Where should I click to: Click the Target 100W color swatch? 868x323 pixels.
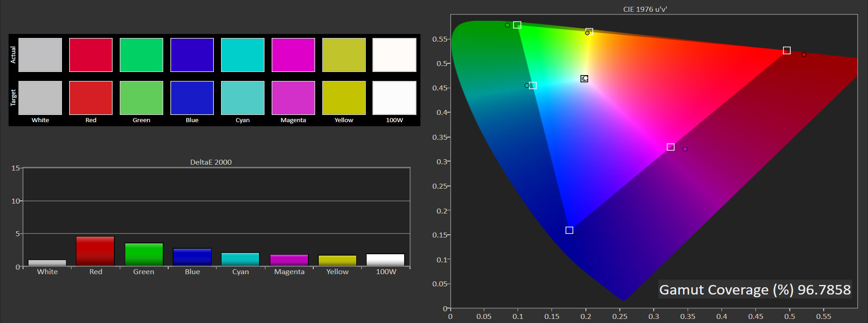click(394, 98)
